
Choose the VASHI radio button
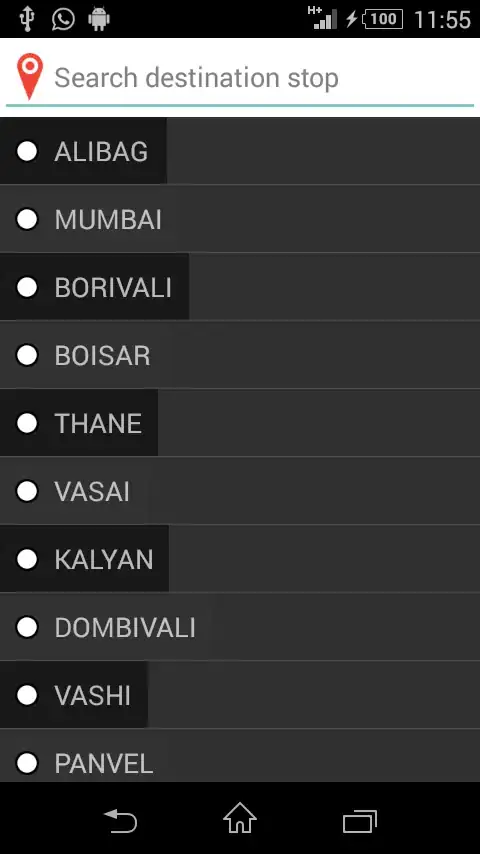coord(27,695)
